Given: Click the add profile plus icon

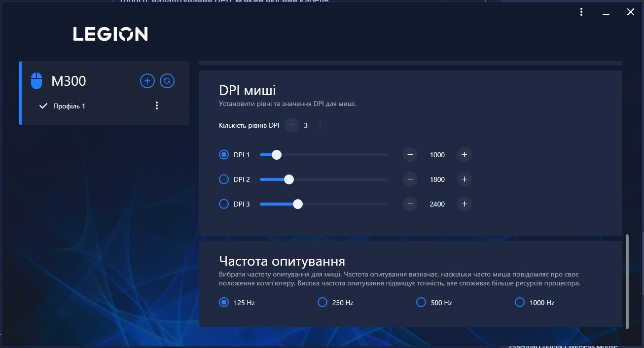Looking at the screenshot, I should [x=147, y=81].
